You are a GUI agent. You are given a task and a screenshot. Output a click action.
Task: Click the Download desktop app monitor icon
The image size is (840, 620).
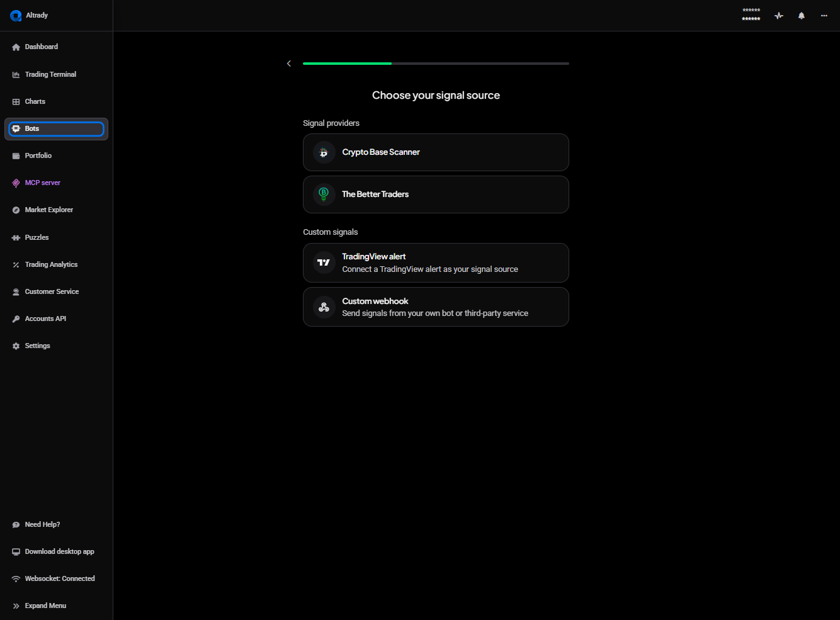point(16,552)
